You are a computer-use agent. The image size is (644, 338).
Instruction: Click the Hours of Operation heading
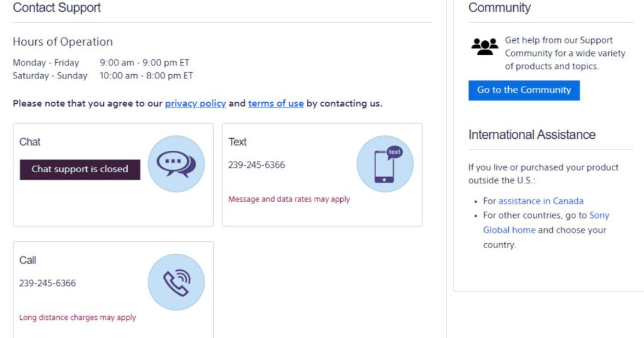tap(63, 42)
